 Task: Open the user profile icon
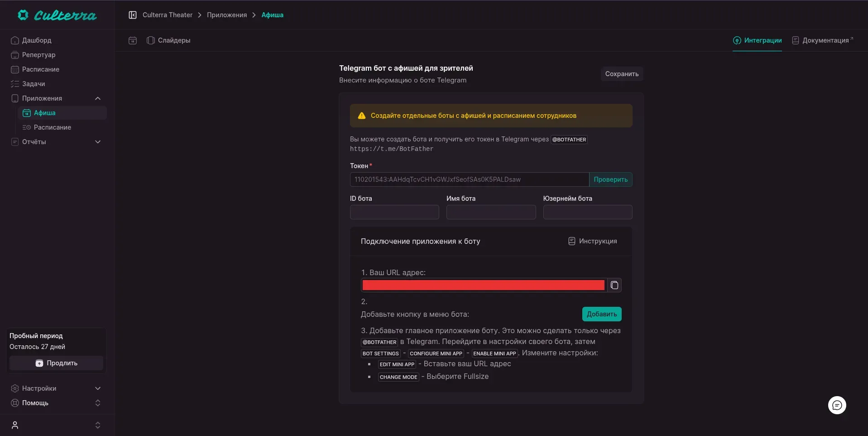pos(15,425)
